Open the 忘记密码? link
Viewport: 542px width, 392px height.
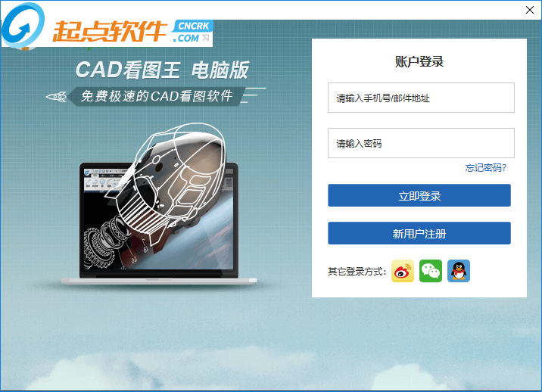(x=485, y=168)
